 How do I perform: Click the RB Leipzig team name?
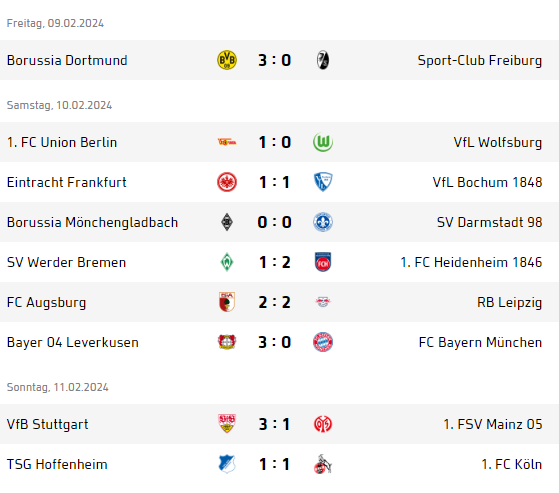(509, 302)
